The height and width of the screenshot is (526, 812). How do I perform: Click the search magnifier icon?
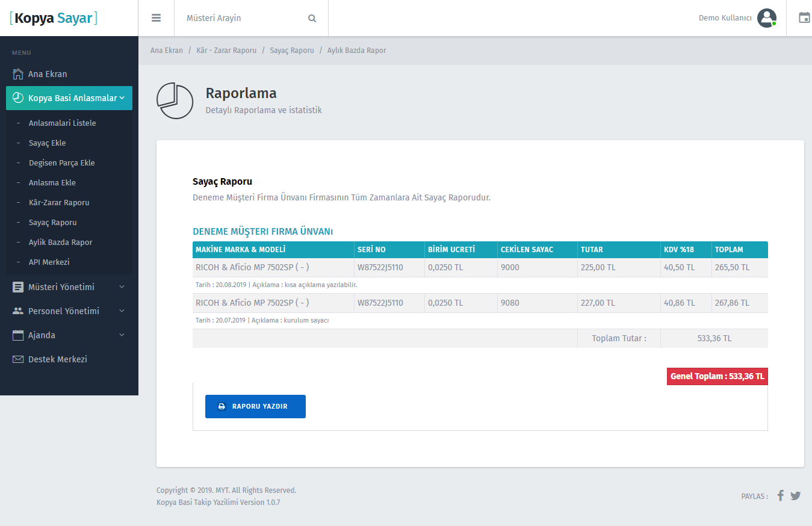coord(312,18)
